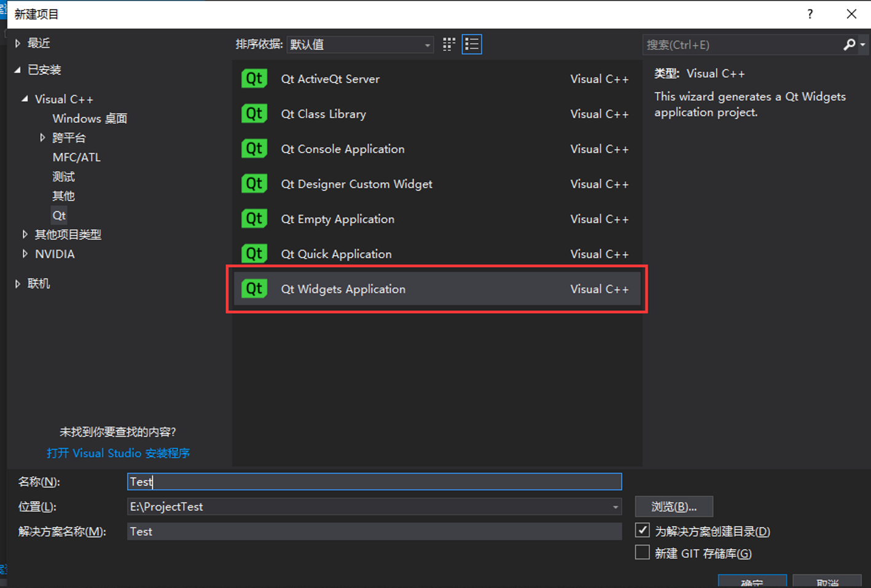871x588 pixels.
Task: Select the 跨平台 tree item
Action: (x=69, y=138)
